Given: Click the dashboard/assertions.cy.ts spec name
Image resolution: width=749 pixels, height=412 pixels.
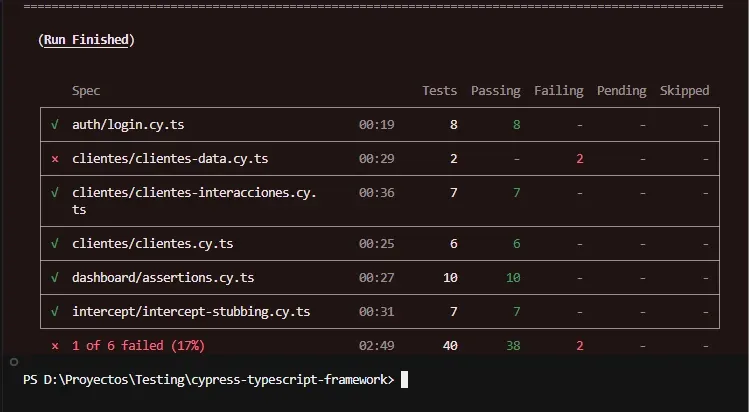Looking at the screenshot, I should point(163,277).
